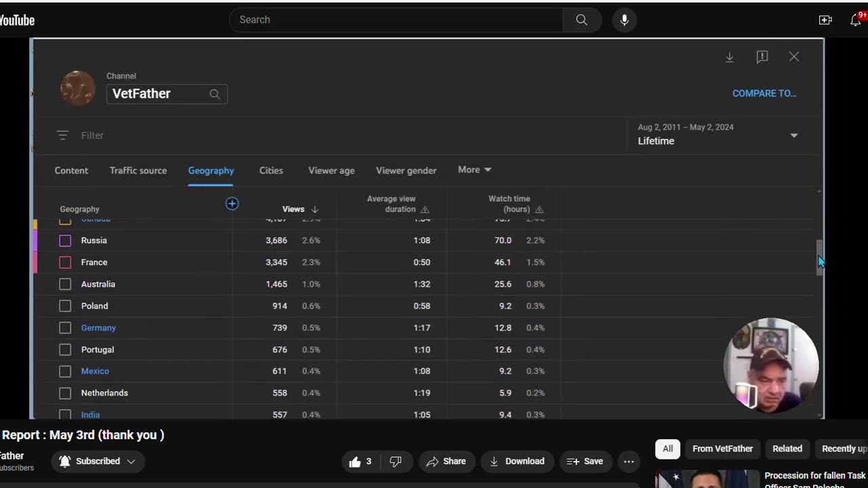Like the video with thumbs up
Screen dimensions: 868x488
355,462
